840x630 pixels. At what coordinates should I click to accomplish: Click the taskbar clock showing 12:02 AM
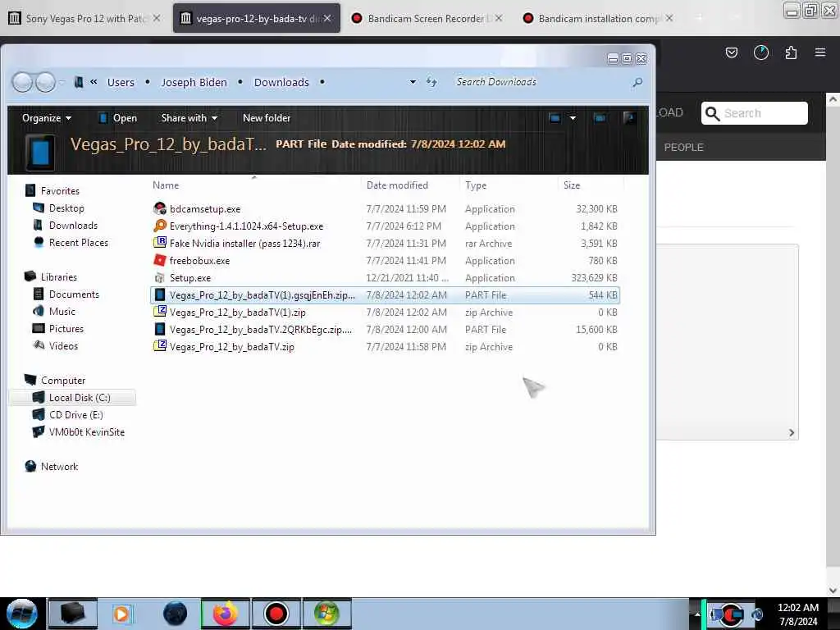[x=797, y=614]
